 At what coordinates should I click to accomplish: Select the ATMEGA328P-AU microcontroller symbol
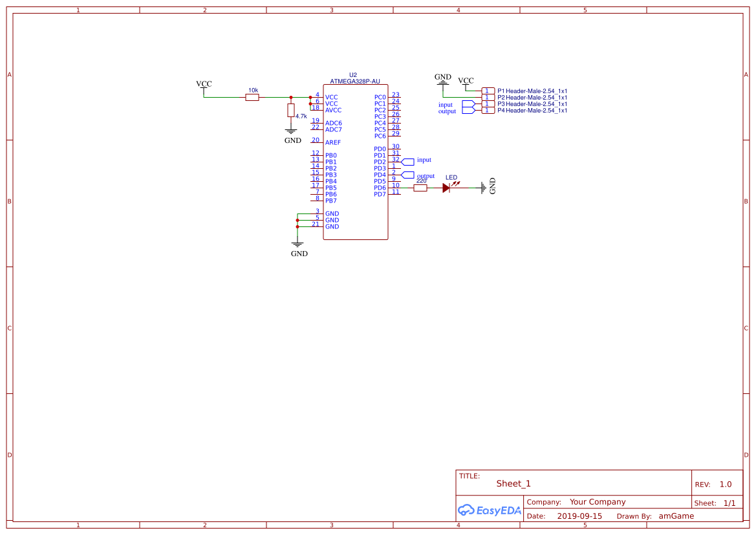(x=356, y=162)
